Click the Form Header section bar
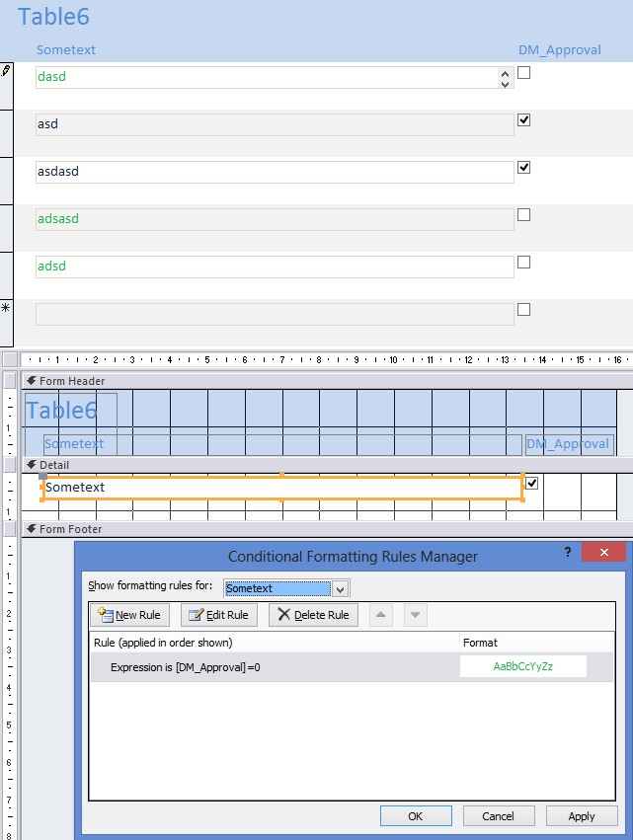The width and height of the screenshot is (633, 840). (x=327, y=381)
